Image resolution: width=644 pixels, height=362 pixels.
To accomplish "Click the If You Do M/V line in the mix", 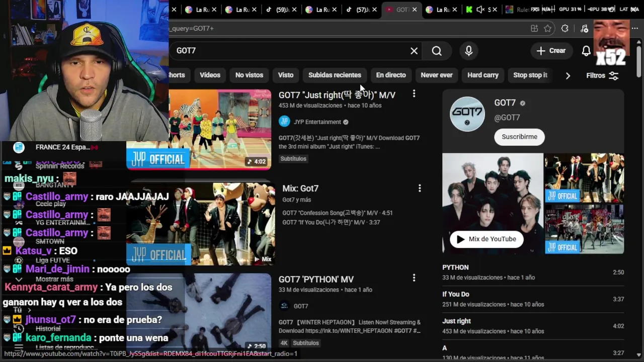I will [x=331, y=222].
